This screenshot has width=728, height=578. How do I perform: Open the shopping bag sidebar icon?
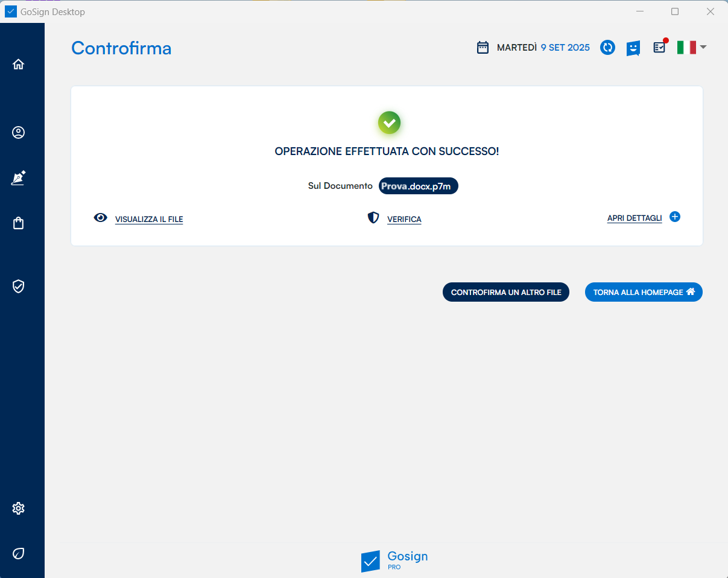19,223
